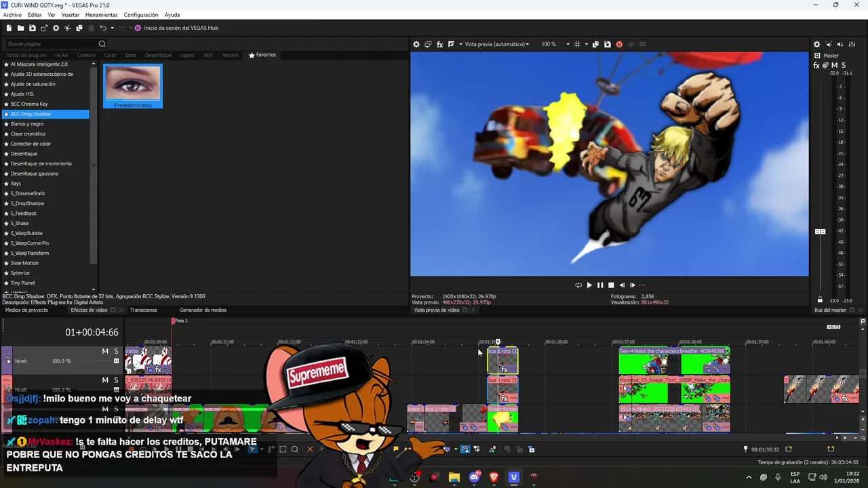This screenshot has width=868, height=488.
Task: Open the Vista previa (automático) quality dropdown
Action: tap(496, 44)
